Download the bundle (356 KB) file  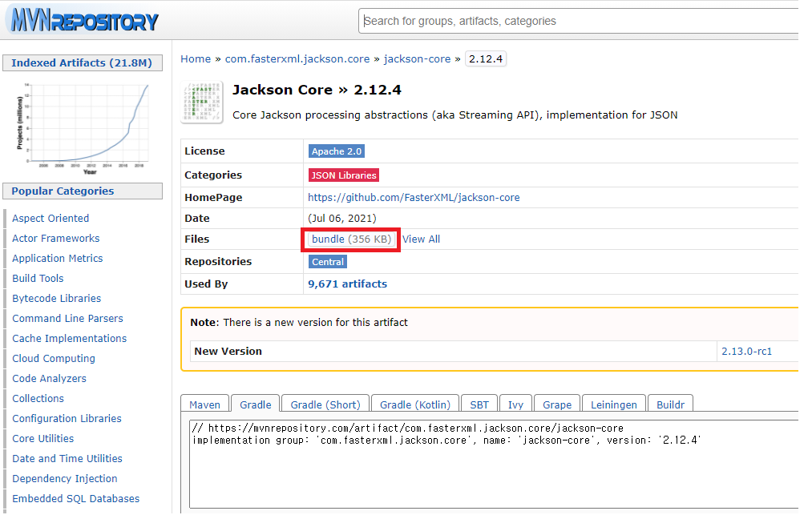pos(352,239)
